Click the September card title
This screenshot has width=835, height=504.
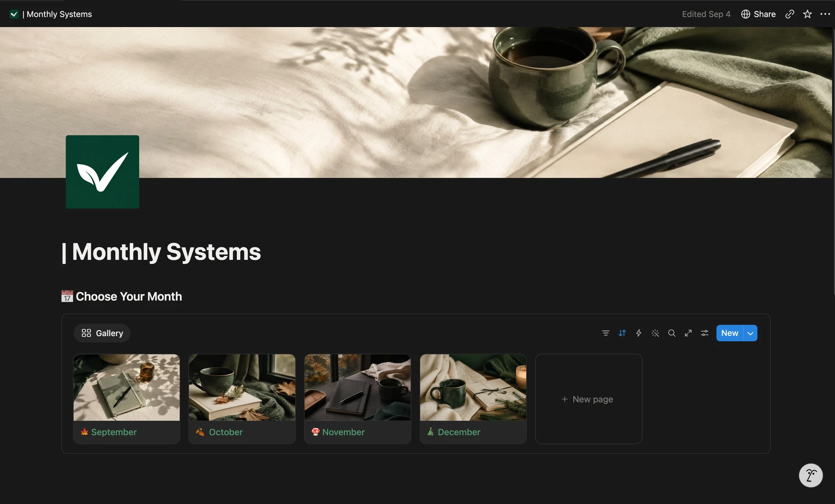coord(114,432)
